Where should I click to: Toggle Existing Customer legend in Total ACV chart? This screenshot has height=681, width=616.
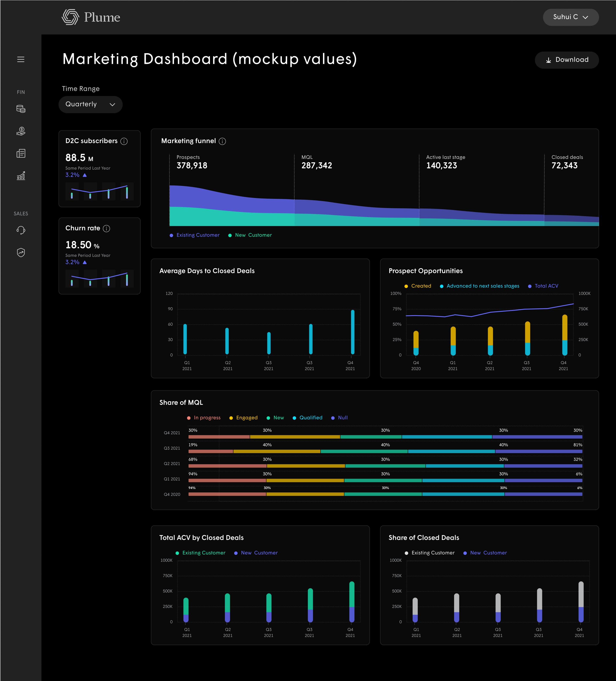(x=201, y=553)
